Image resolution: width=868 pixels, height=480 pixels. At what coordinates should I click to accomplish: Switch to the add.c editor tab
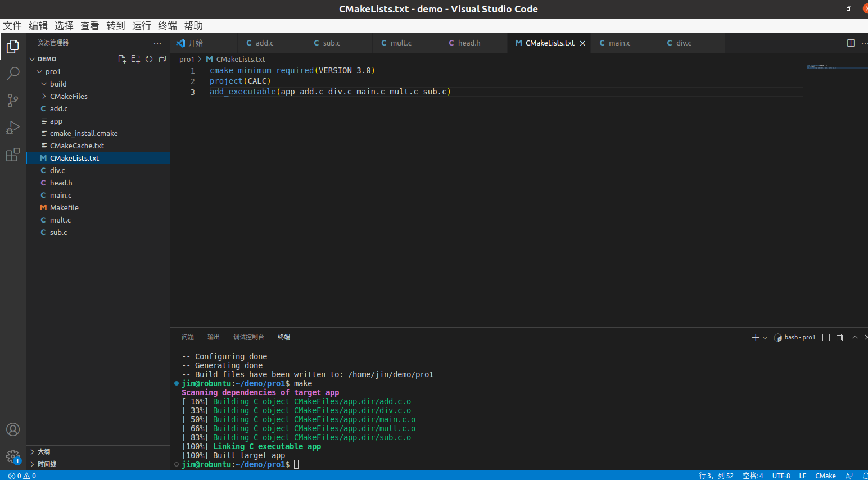coord(271,43)
